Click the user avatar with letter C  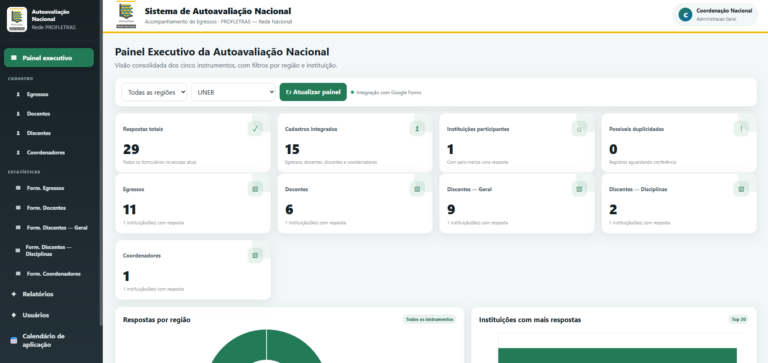pyautogui.click(x=685, y=15)
